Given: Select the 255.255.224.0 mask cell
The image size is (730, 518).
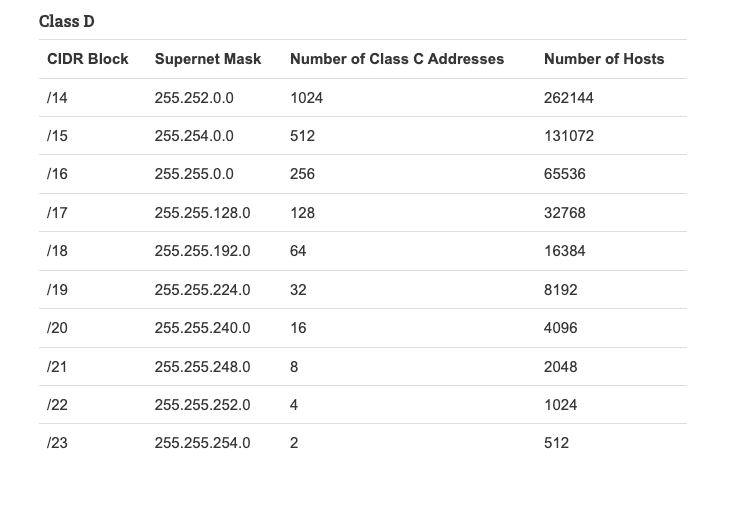Looking at the screenshot, I should [x=203, y=289].
